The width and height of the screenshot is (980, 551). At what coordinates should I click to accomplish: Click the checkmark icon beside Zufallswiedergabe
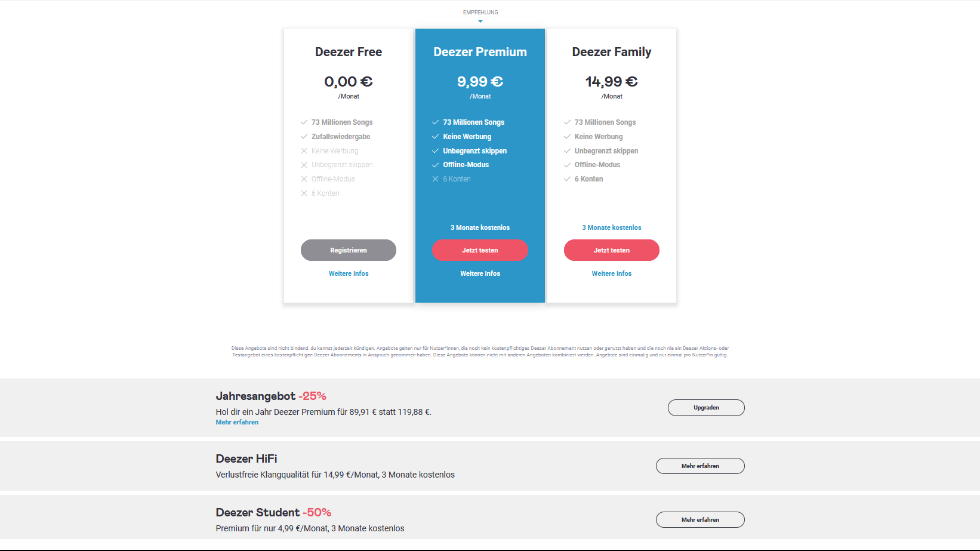(x=304, y=137)
